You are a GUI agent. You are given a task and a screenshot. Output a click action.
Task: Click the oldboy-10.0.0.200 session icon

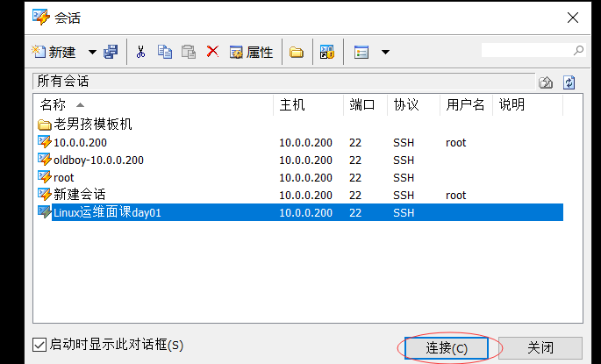click(x=45, y=160)
